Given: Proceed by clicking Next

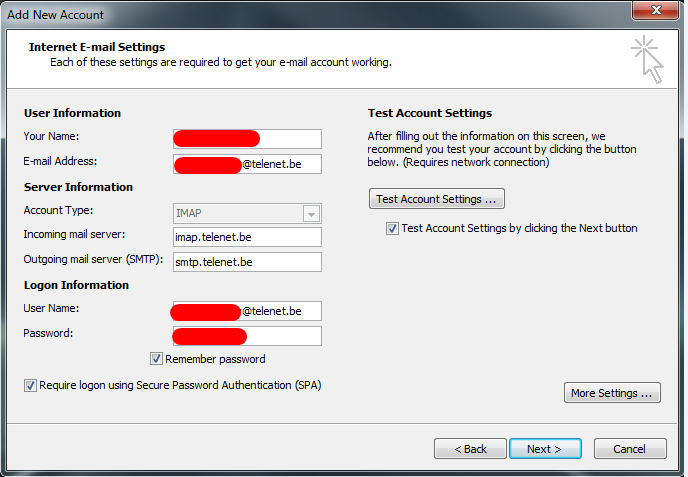Looking at the screenshot, I should pos(545,449).
